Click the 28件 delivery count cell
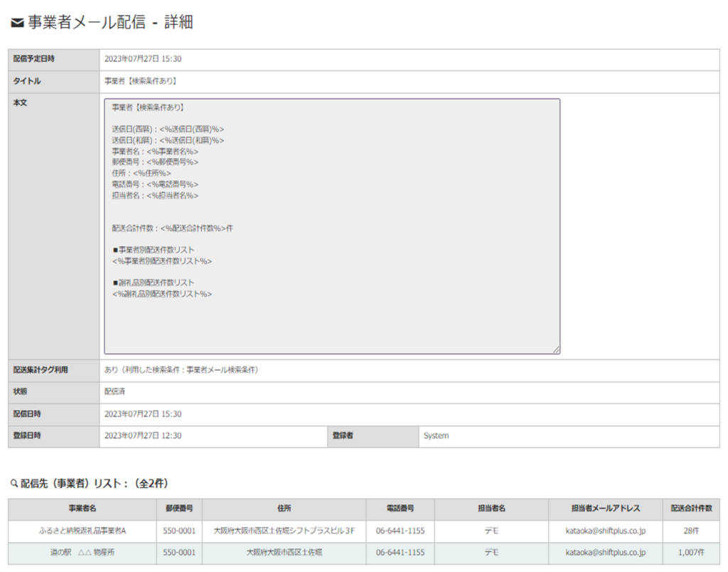 [x=691, y=531]
